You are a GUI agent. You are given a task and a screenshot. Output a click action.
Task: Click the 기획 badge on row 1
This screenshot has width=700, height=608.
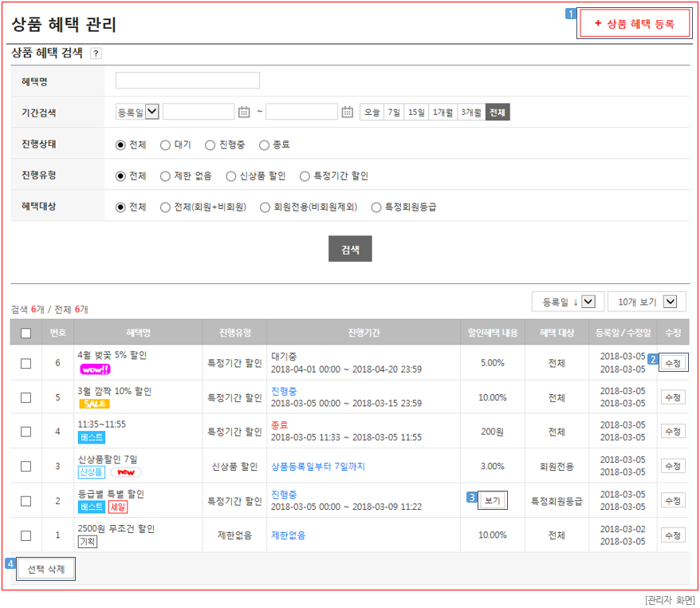pos(88,542)
